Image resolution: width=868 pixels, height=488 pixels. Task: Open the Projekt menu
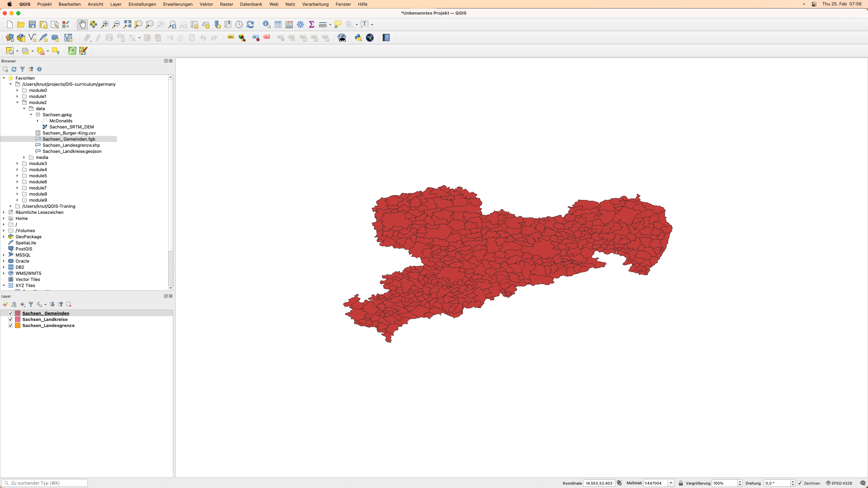(x=44, y=4)
